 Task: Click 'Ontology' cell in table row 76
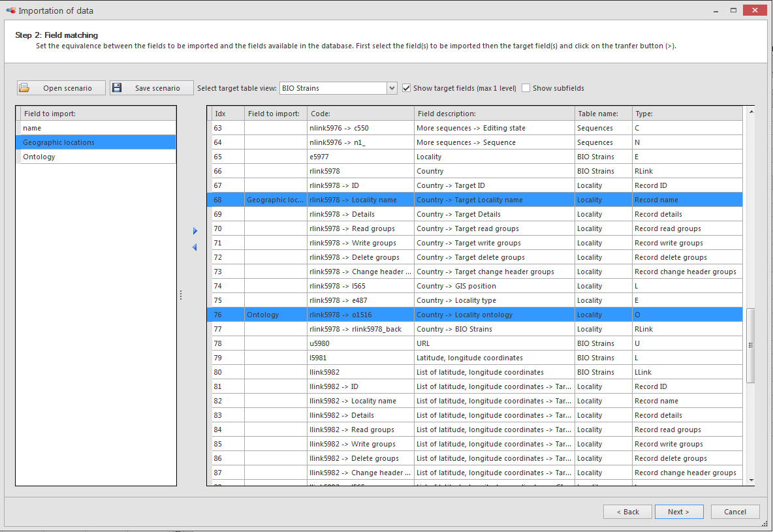tap(276, 315)
